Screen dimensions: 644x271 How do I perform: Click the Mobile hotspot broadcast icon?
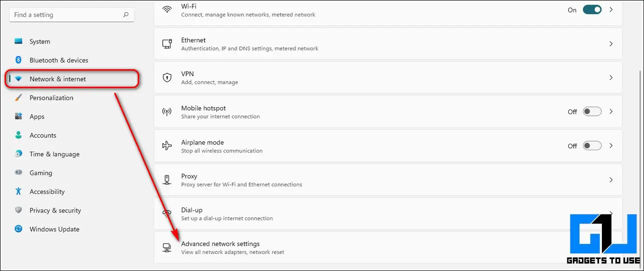[167, 112]
